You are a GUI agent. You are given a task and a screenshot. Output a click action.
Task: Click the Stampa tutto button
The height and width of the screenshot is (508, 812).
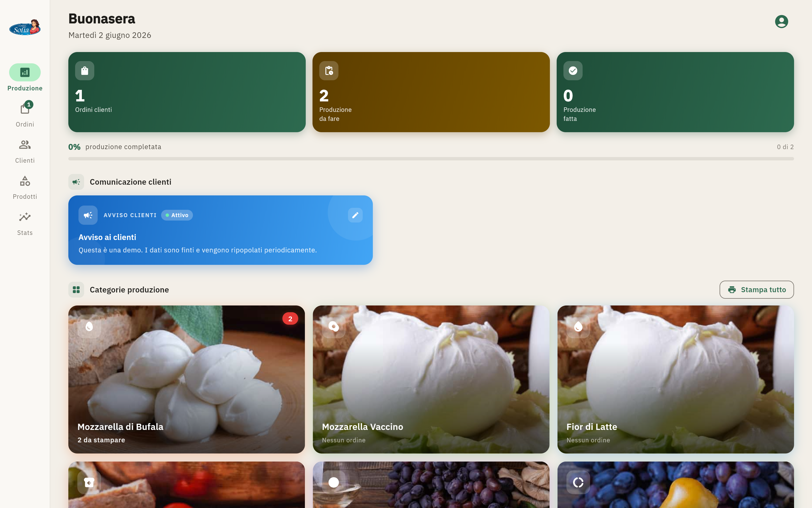[757, 290]
